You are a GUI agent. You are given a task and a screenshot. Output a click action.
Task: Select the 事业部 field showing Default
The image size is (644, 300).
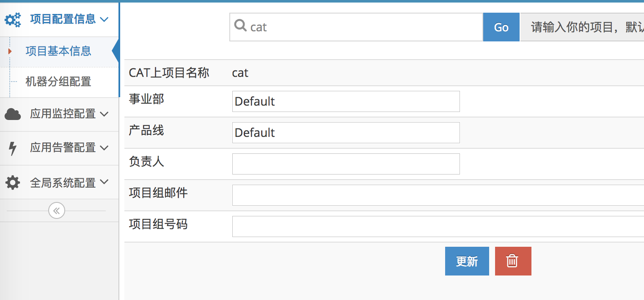click(345, 101)
